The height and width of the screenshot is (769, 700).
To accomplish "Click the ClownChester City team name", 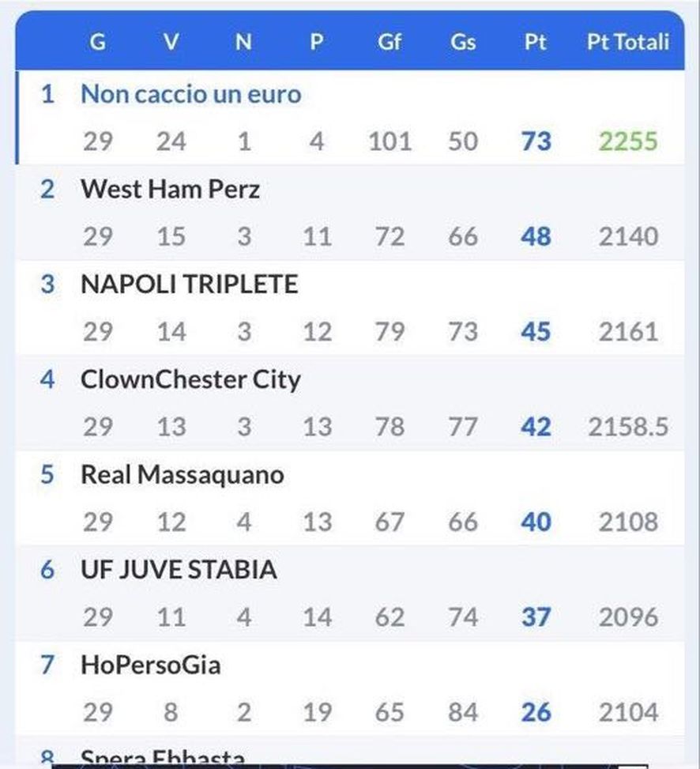I will tap(190, 380).
